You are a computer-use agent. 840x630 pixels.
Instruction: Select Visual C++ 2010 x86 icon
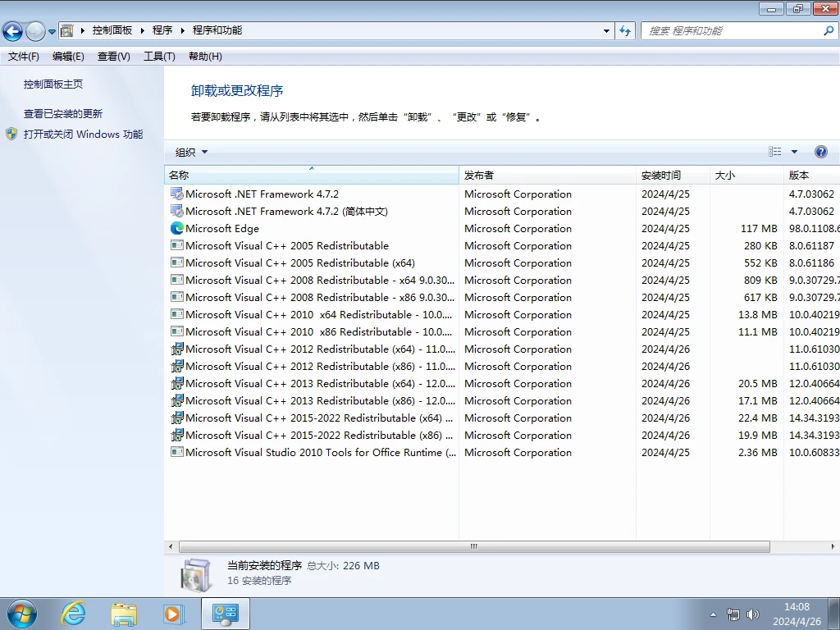(x=177, y=331)
